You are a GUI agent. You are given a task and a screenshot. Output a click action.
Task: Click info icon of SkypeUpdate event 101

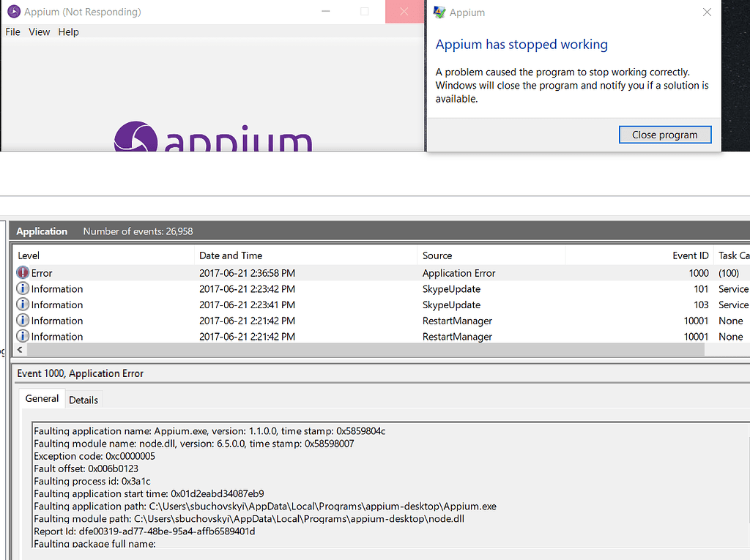(x=23, y=288)
